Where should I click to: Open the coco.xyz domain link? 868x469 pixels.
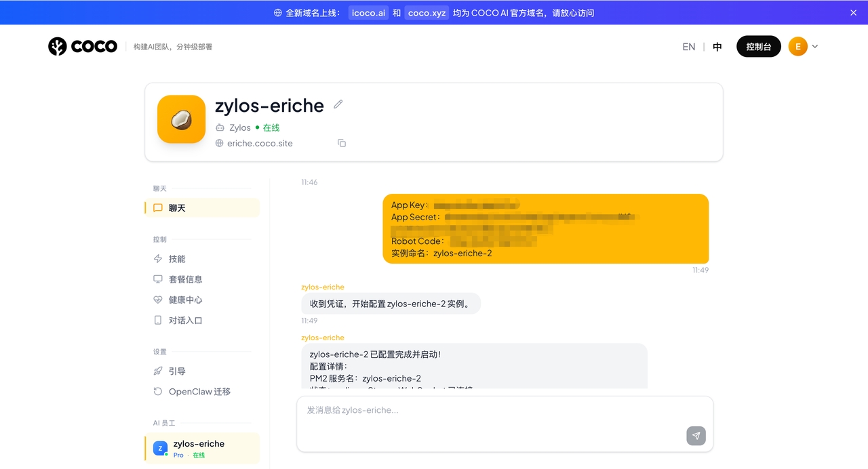(427, 13)
